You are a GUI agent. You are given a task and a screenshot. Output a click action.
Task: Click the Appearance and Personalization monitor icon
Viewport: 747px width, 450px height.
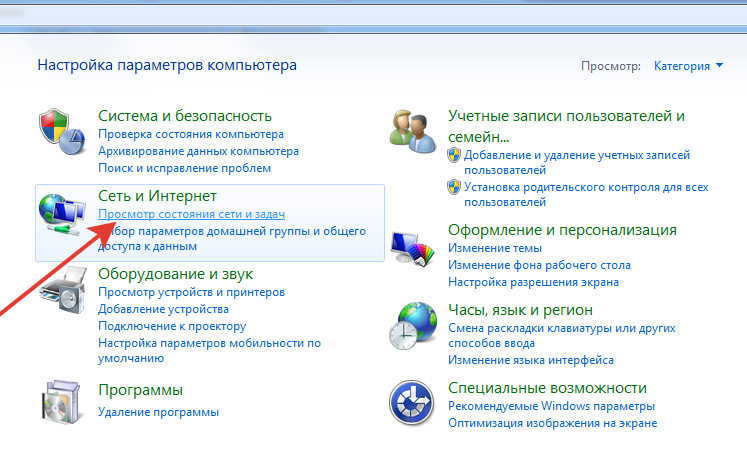click(413, 248)
